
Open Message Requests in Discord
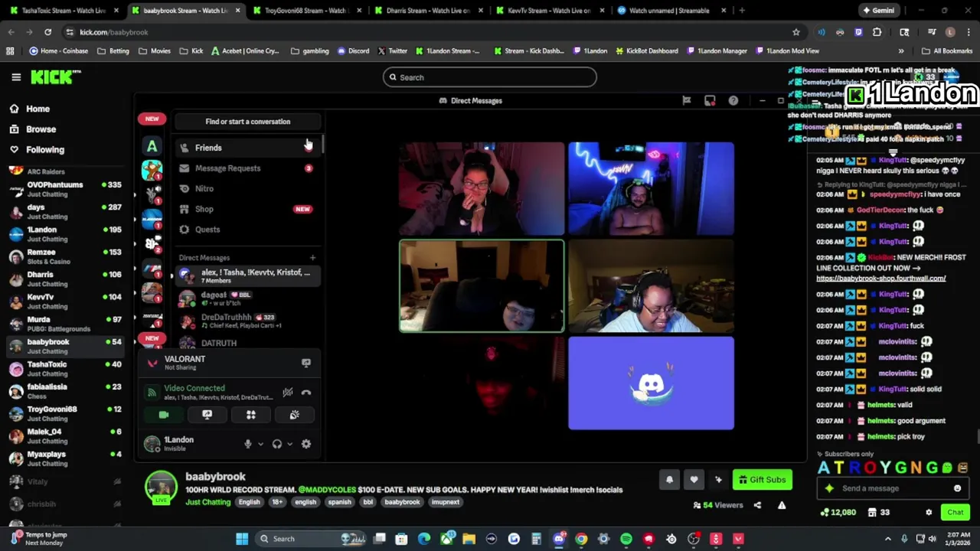247,168
